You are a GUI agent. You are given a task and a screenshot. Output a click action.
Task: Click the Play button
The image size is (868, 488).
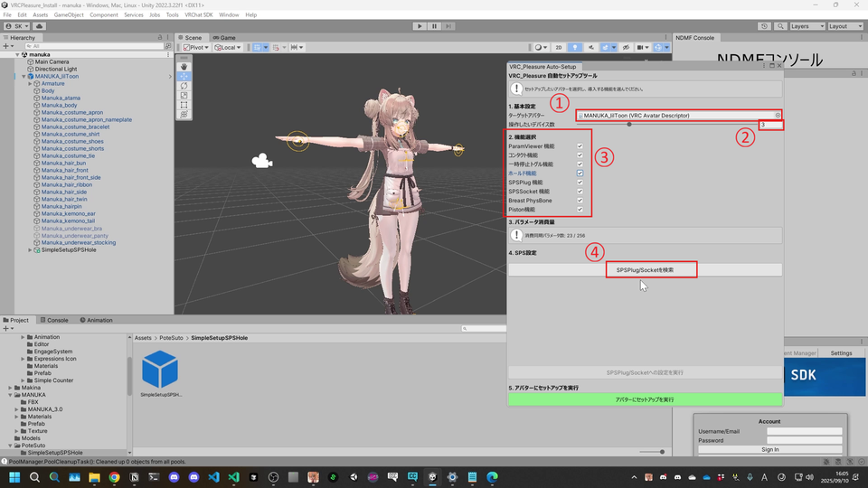coord(420,26)
